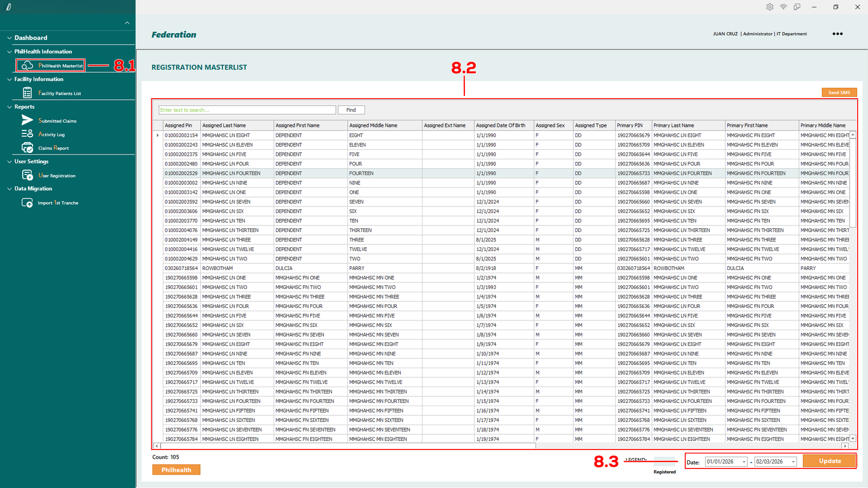
Task: Open the start date dropdown 01/01/2026
Action: pos(744,462)
